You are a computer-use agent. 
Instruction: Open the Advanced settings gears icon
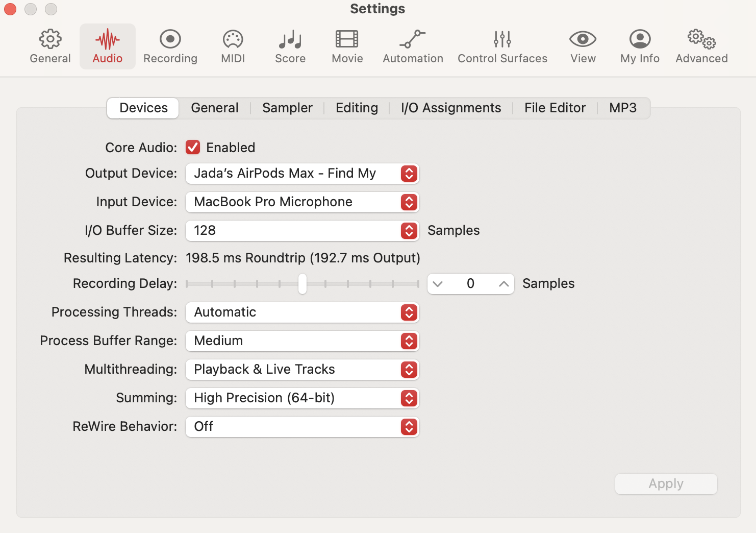[701, 39]
